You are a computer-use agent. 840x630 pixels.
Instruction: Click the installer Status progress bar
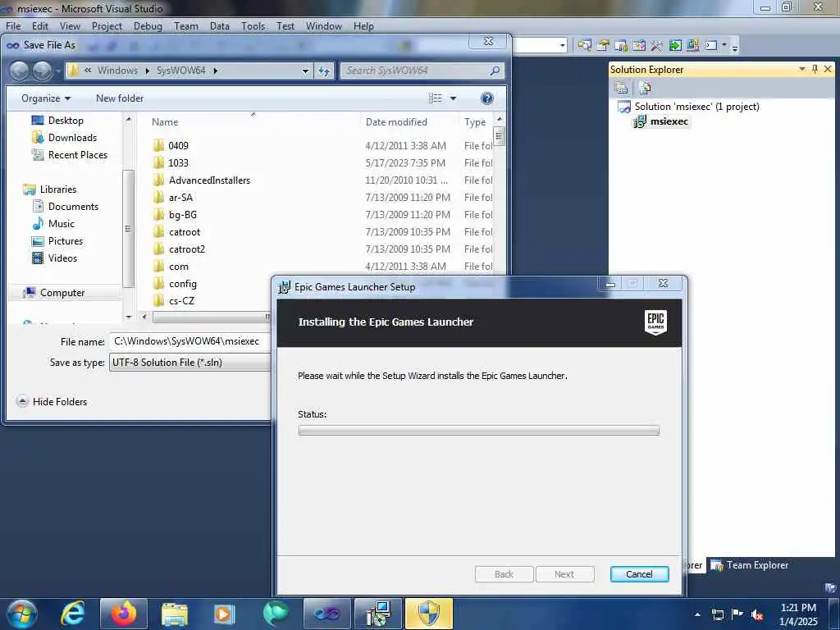click(x=478, y=431)
